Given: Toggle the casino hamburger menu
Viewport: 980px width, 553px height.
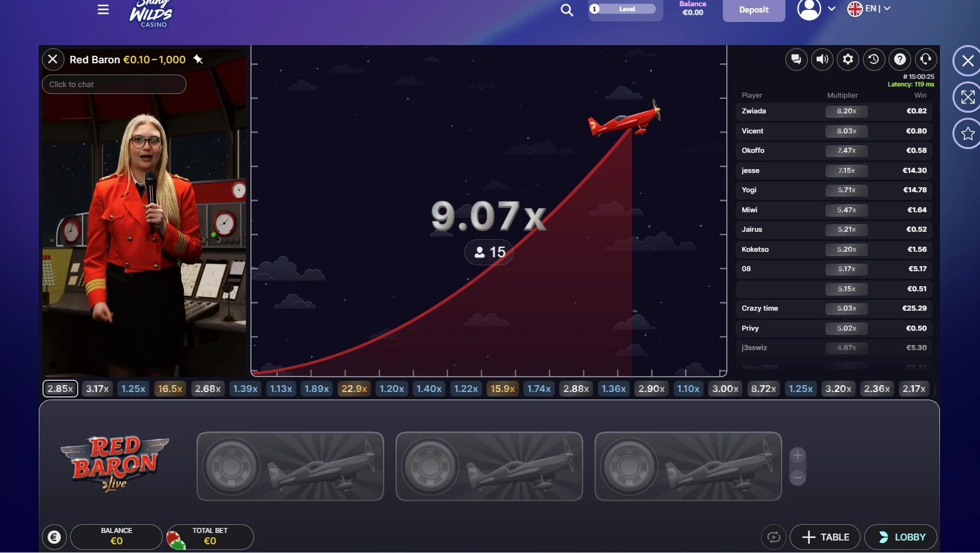Looking at the screenshot, I should 103,9.
